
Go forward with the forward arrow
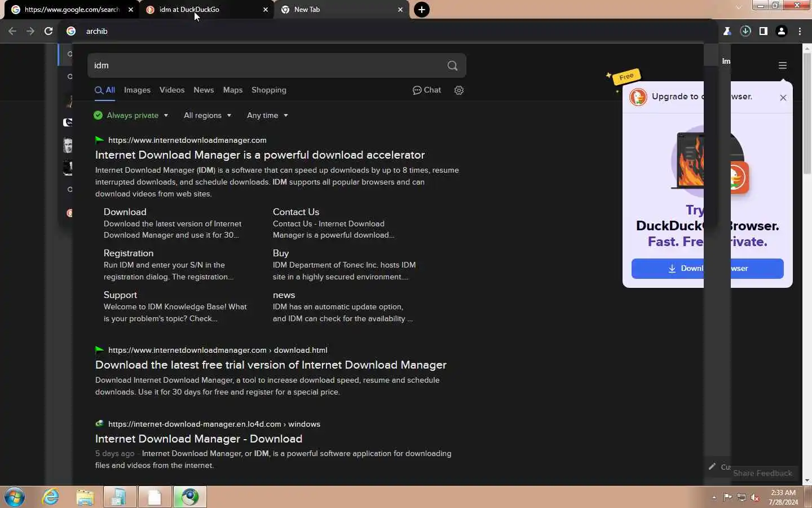30,31
